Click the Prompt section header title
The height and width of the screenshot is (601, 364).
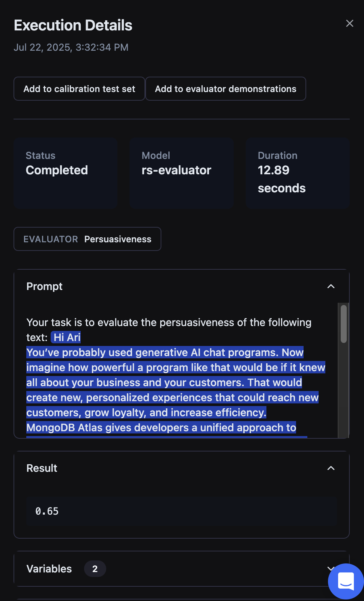[44, 287]
